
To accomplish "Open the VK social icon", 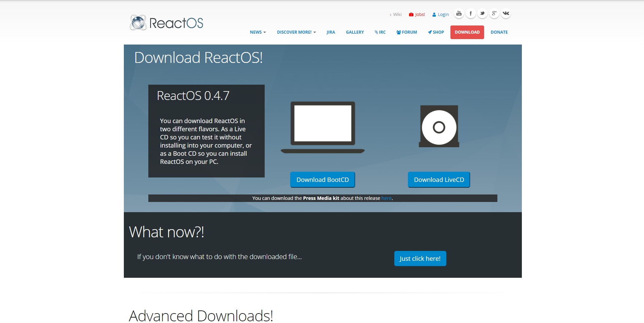I will pyautogui.click(x=506, y=14).
